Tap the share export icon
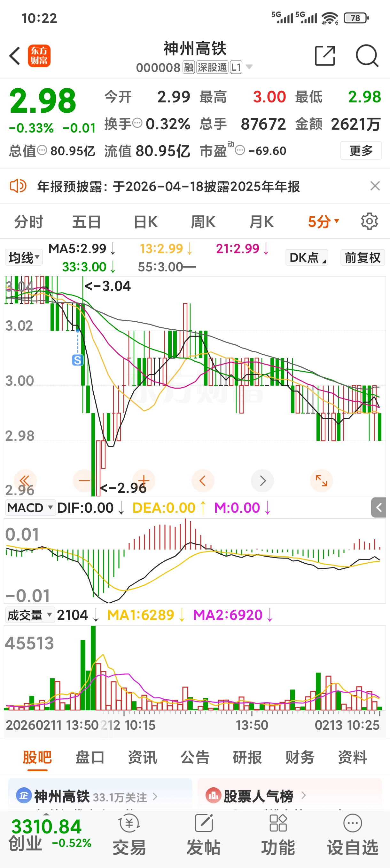 325,56
